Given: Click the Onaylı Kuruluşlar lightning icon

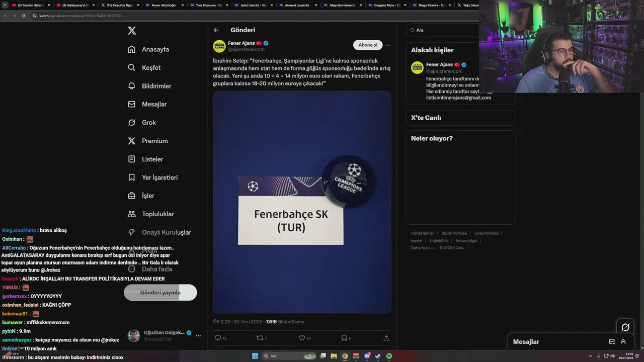Looking at the screenshot, I should click(x=132, y=232).
